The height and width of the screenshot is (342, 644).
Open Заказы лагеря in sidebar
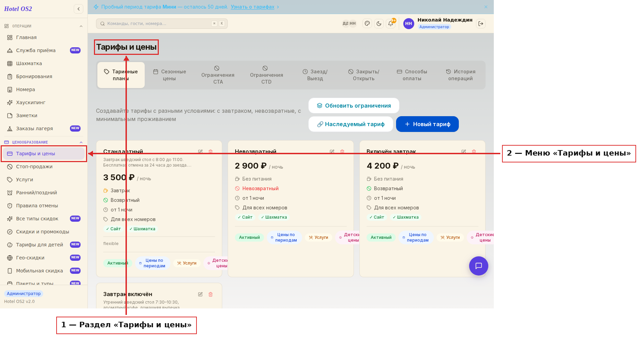click(x=44, y=129)
